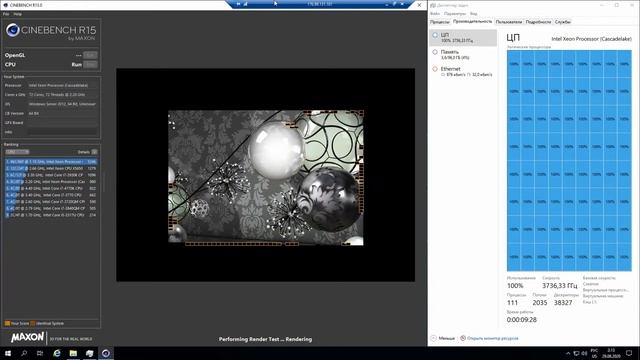Open the Windows Start menu
Image resolution: width=640 pixels, height=360 pixels.
tap(8, 353)
